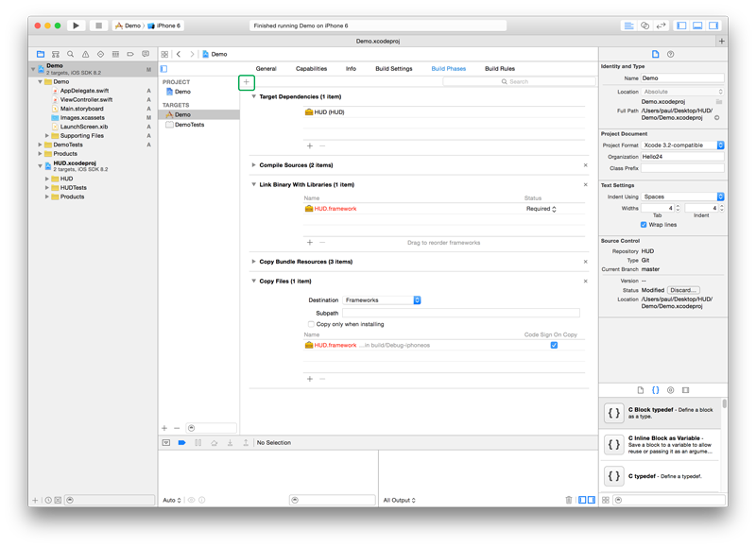Collapse Copy Files section
756x547 pixels.
click(253, 281)
